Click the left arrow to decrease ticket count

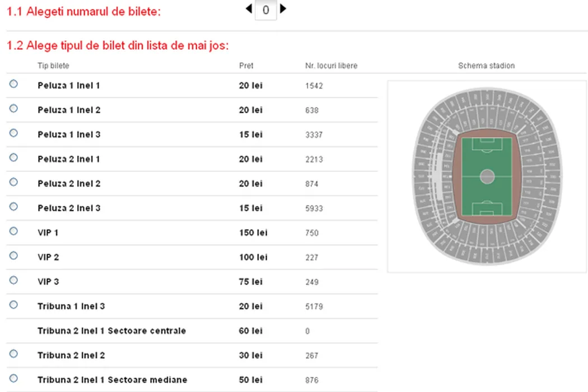[249, 8]
